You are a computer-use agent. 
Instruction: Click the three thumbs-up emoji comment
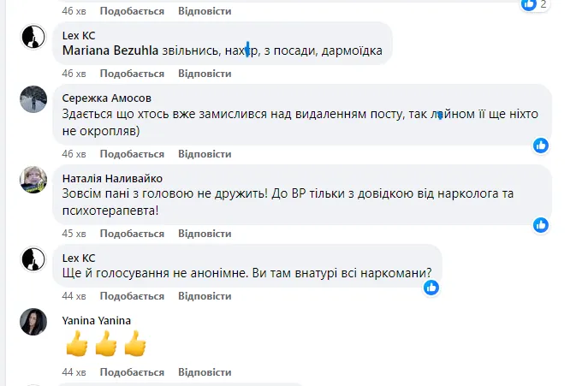coord(106,345)
